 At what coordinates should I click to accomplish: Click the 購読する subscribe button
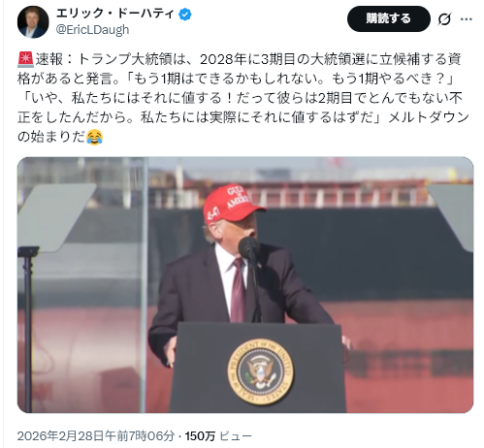pyautogui.click(x=389, y=18)
